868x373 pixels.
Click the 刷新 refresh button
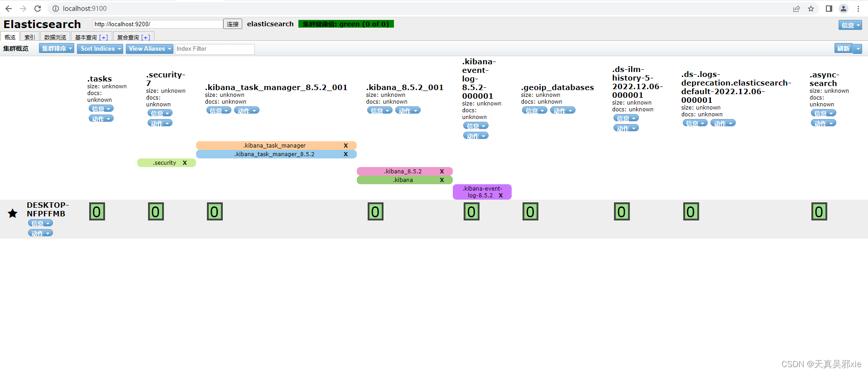point(844,48)
